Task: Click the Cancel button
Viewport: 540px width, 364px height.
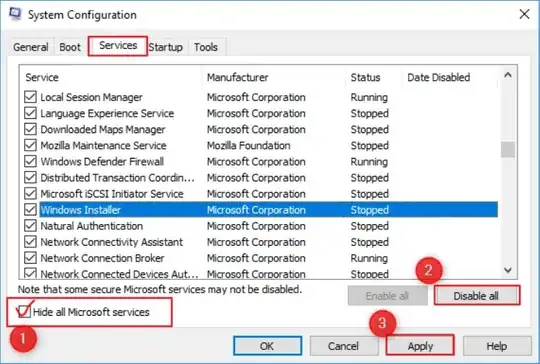Action: pos(343,346)
